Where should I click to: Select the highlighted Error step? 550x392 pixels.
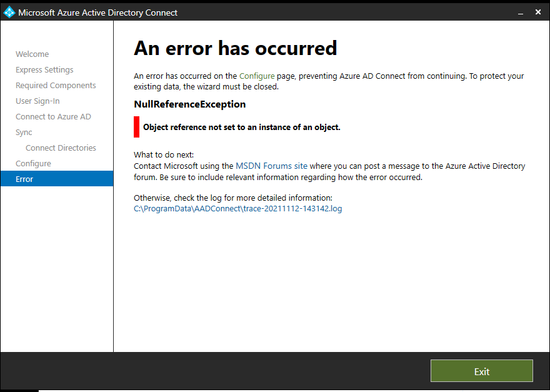coord(57,179)
